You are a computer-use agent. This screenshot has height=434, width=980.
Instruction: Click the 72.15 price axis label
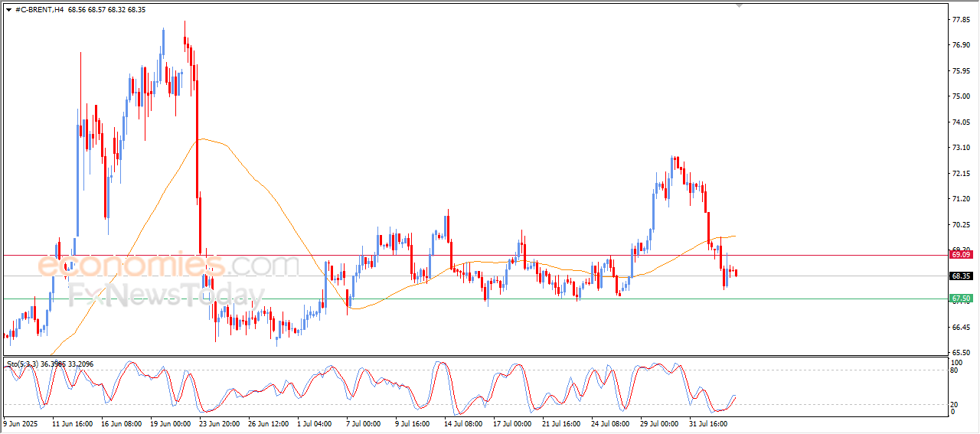pos(961,174)
